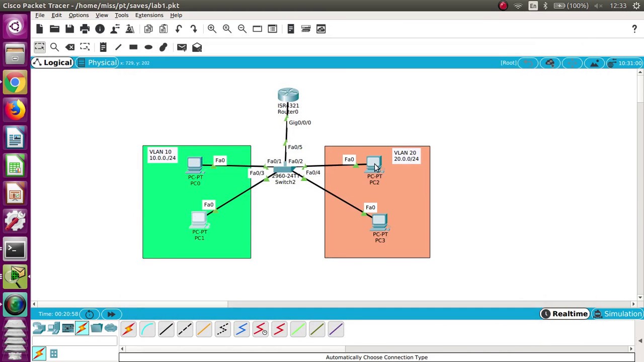
Task: Add a Place Note annotation
Action: click(x=103, y=47)
